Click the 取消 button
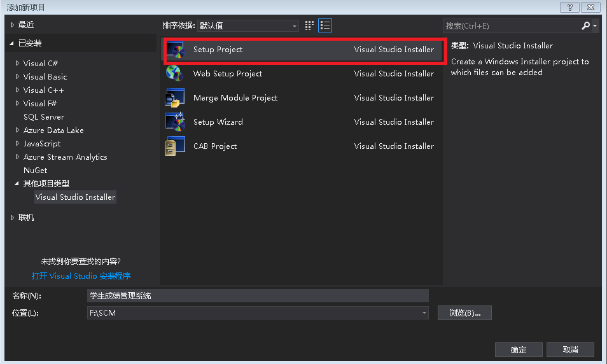 [570, 349]
